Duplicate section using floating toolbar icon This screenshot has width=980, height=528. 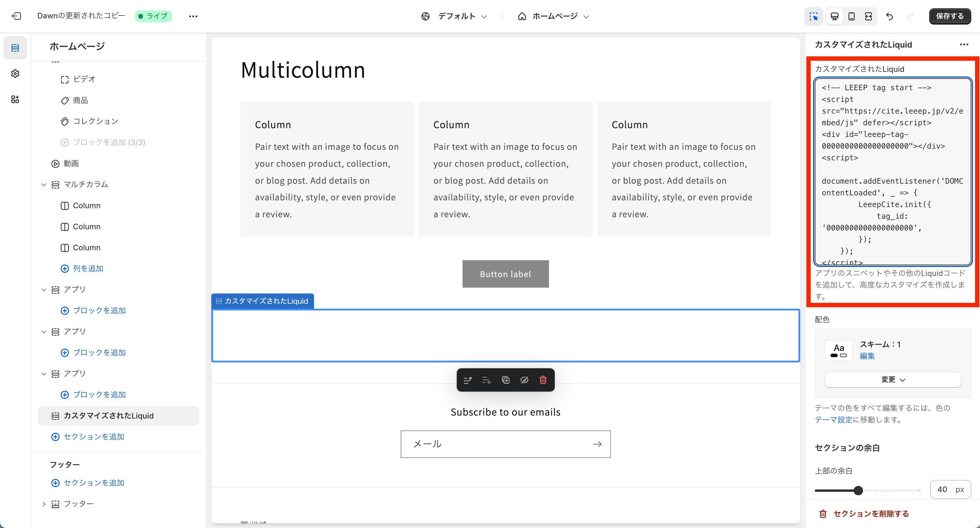(x=505, y=380)
